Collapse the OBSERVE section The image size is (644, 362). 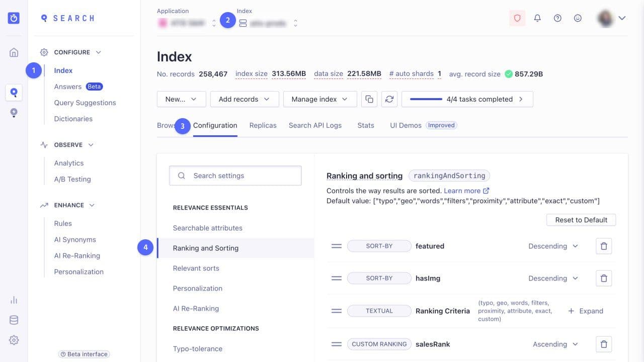coord(67,145)
